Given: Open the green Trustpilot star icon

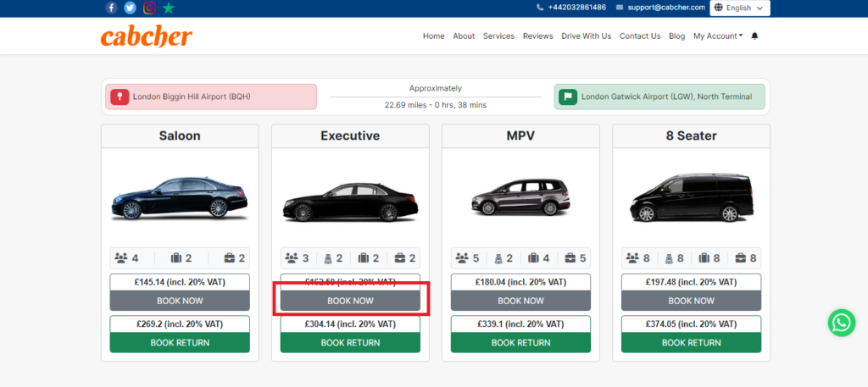Looking at the screenshot, I should tap(169, 8).
